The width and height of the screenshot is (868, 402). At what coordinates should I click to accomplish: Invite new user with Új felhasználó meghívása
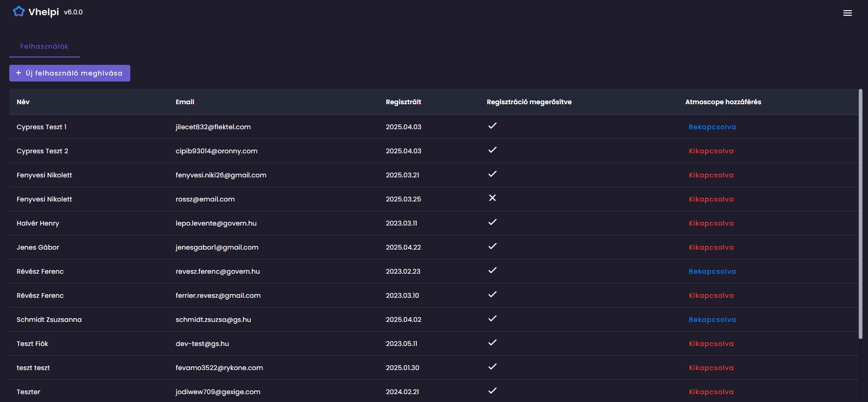70,73
